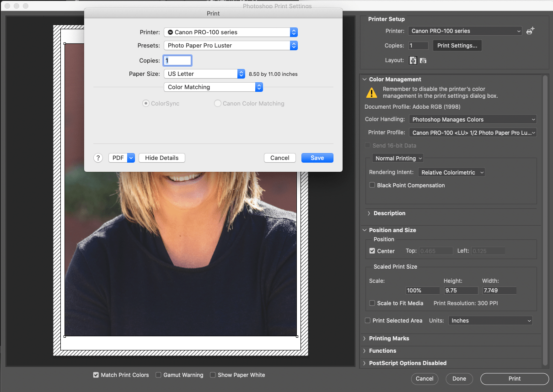Screen dimensions: 553x392
Task: Open the Rendering Intent dropdown
Action: (x=451, y=172)
